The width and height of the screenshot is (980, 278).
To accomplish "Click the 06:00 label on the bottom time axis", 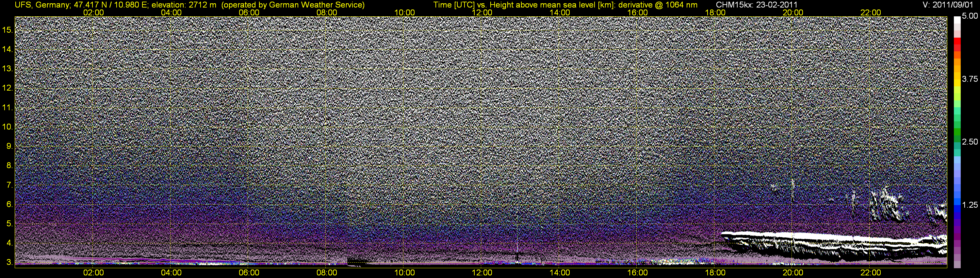I will pos(249,273).
